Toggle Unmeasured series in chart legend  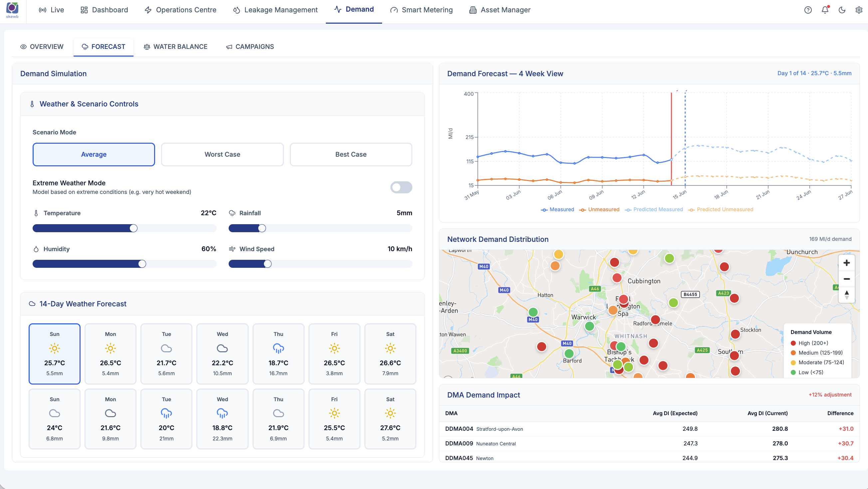(x=599, y=210)
